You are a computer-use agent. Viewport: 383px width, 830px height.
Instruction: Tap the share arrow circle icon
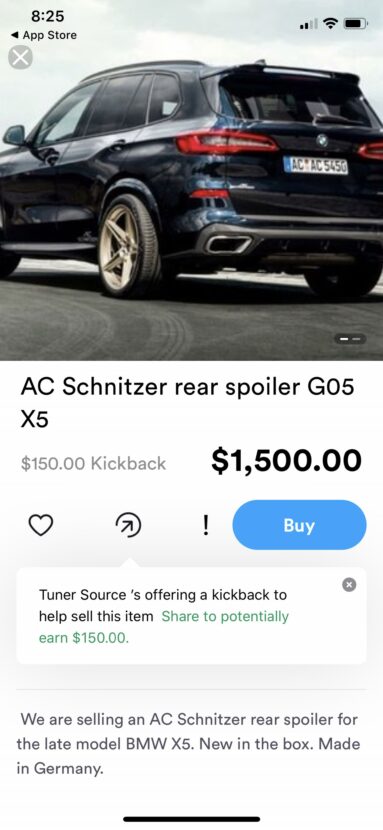point(129,525)
